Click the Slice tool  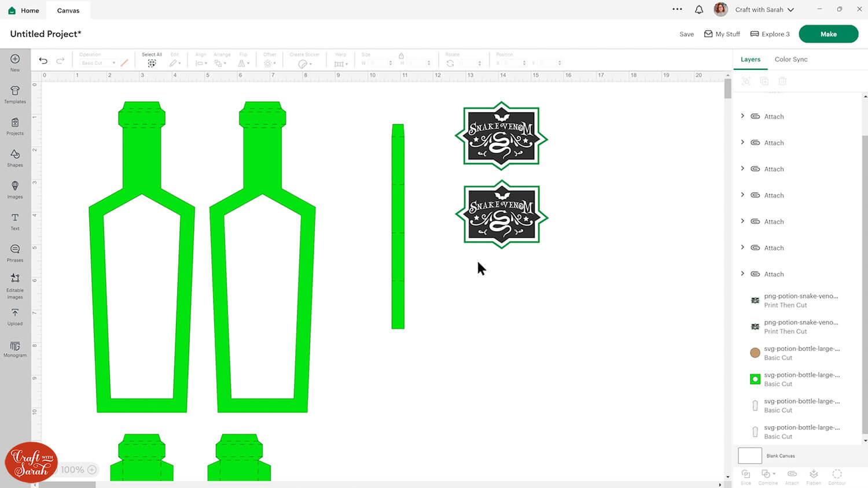click(x=746, y=476)
